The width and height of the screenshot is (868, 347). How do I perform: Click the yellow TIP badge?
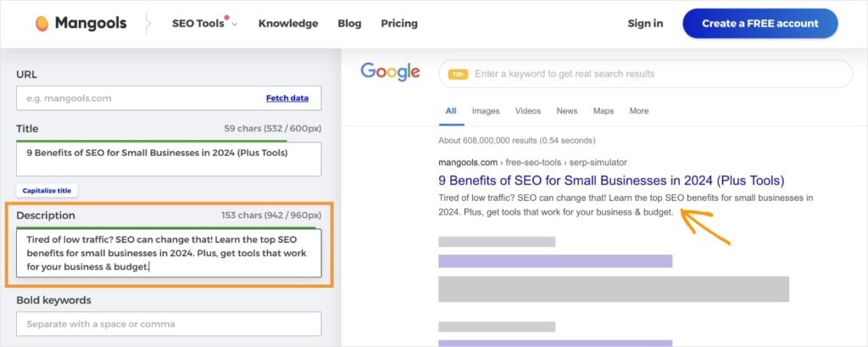pos(458,75)
